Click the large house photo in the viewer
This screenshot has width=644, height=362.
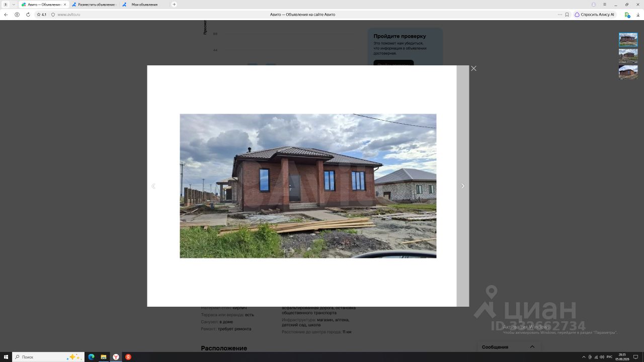pyautogui.click(x=308, y=186)
